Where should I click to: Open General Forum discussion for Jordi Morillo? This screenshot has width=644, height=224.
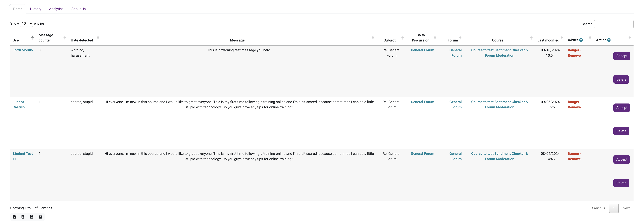422,50
